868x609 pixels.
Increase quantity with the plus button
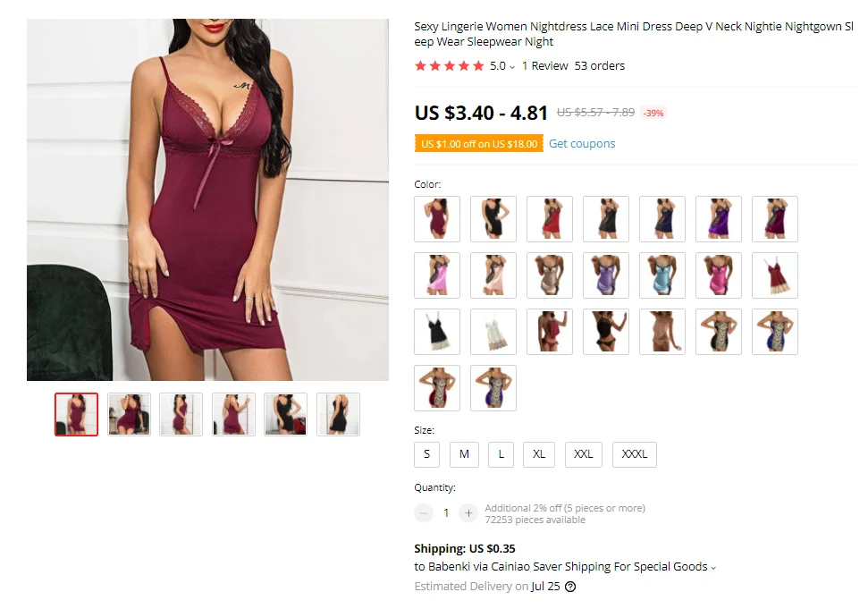click(468, 513)
